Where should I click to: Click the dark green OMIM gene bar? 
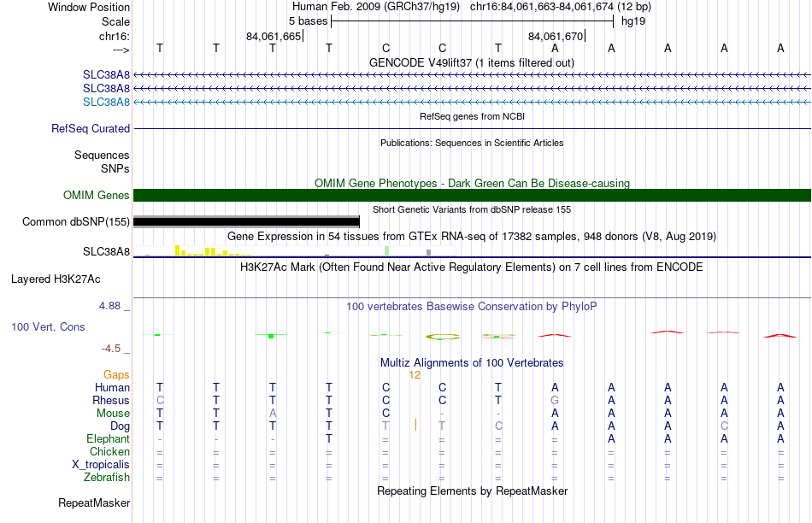472,195
